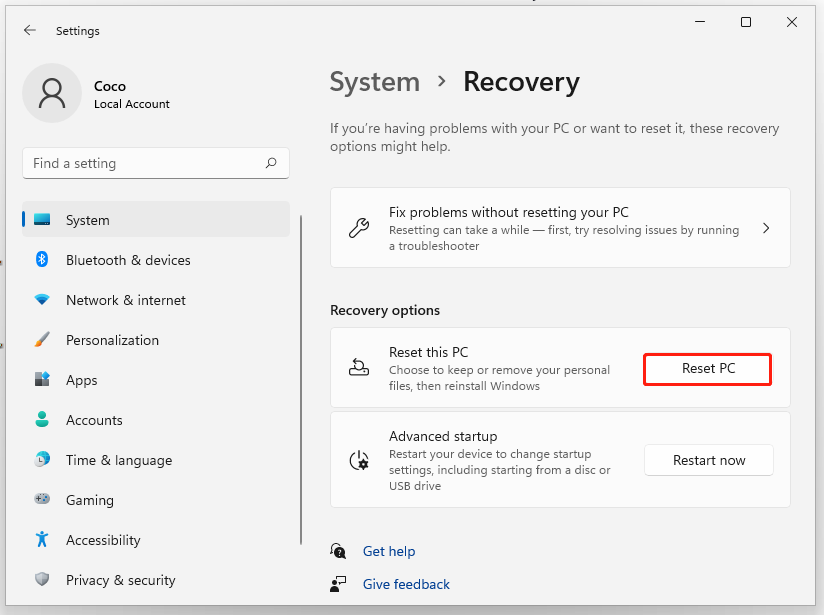The height and width of the screenshot is (615, 824).
Task: Open Accessibility via its figure icon
Action: pyautogui.click(x=41, y=540)
